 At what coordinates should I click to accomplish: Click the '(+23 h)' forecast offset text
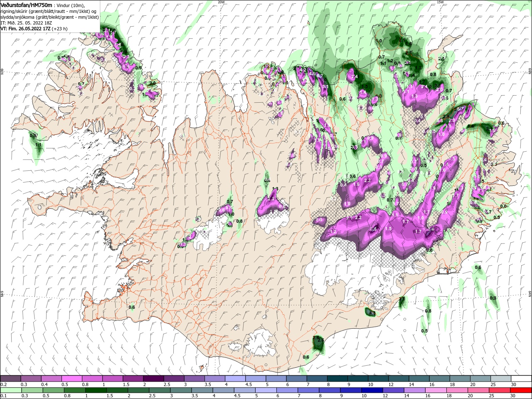coord(59,29)
